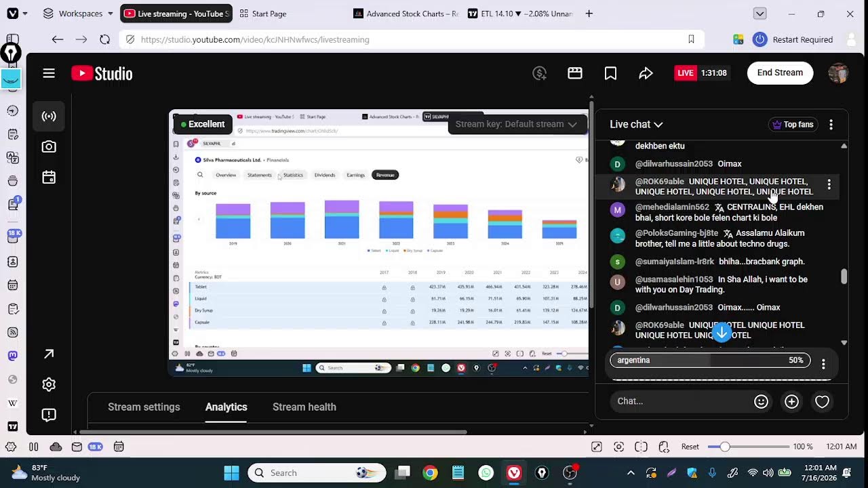Image resolution: width=868 pixels, height=488 pixels.
Task: Show hidden system tray icons
Action: 631,473
